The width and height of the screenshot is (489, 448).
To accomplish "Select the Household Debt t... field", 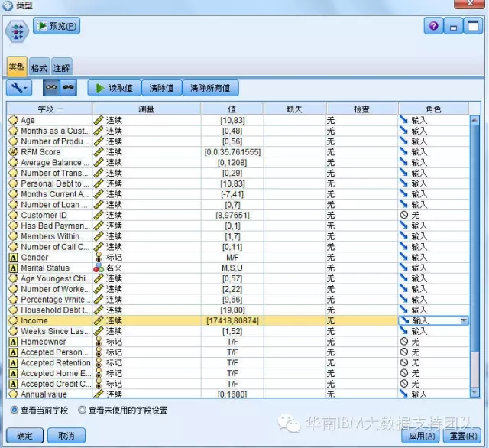I will point(55,310).
